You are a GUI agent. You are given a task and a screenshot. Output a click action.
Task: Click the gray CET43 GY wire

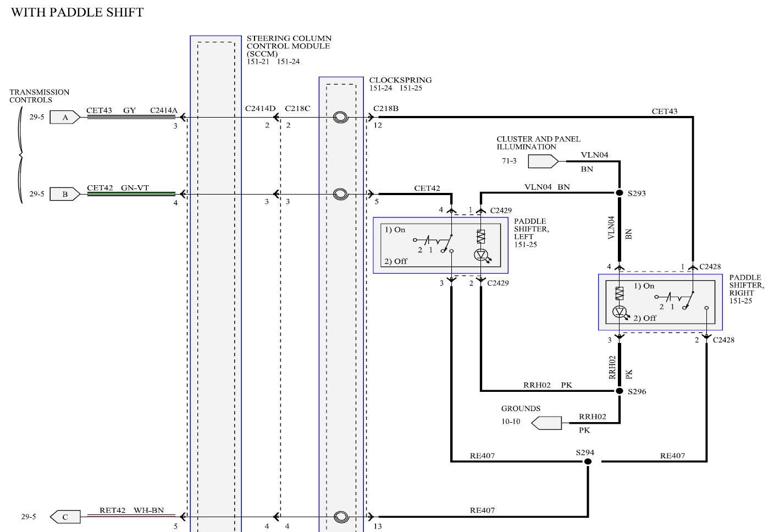coord(131,117)
